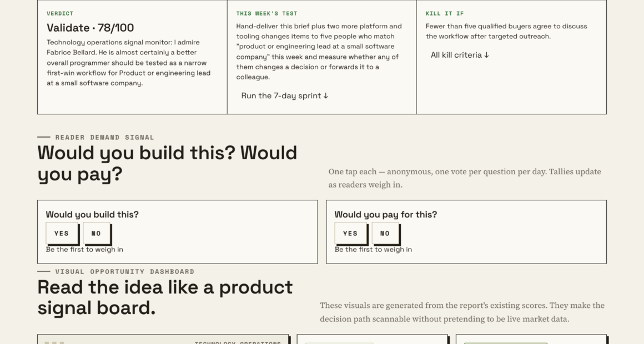This screenshot has width=644, height=344.
Task: Click the "Would you pay for this?" question title
Action: [386, 215]
